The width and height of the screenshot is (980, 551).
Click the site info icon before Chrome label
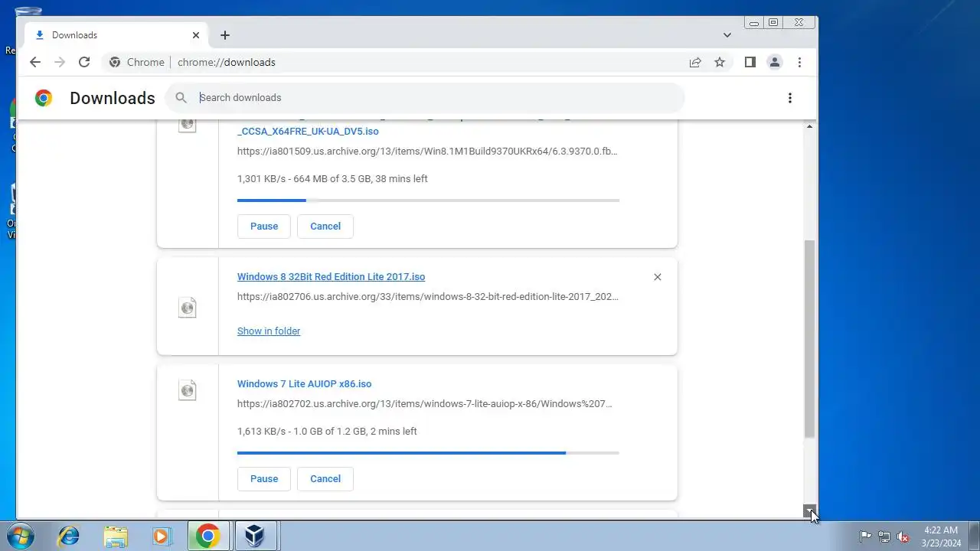pos(115,62)
